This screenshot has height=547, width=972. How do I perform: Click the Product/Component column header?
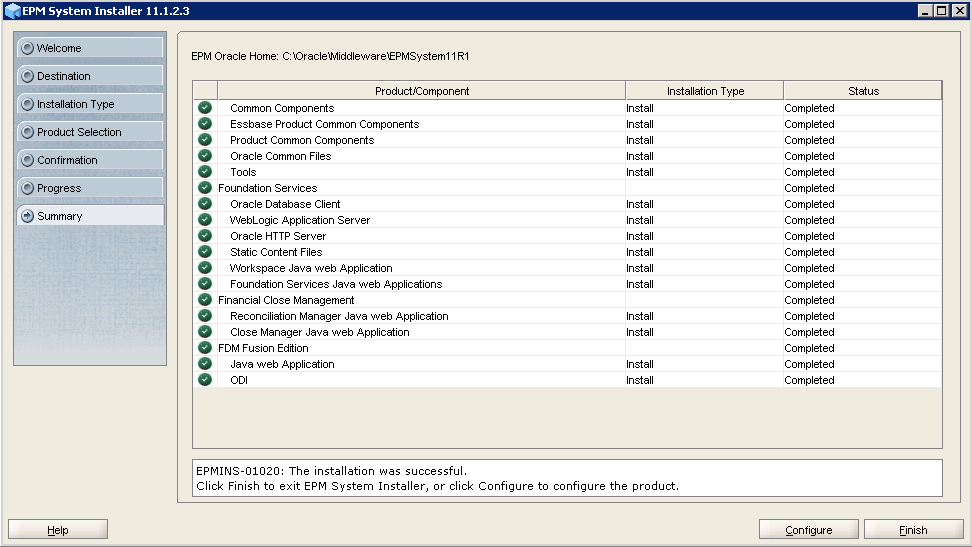click(x=421, y=91)
